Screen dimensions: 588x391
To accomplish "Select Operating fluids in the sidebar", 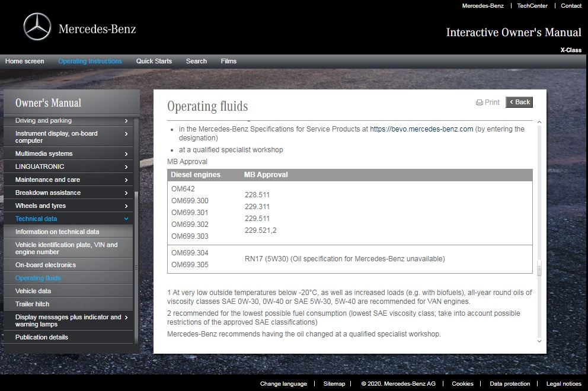I will click(68, 278).
